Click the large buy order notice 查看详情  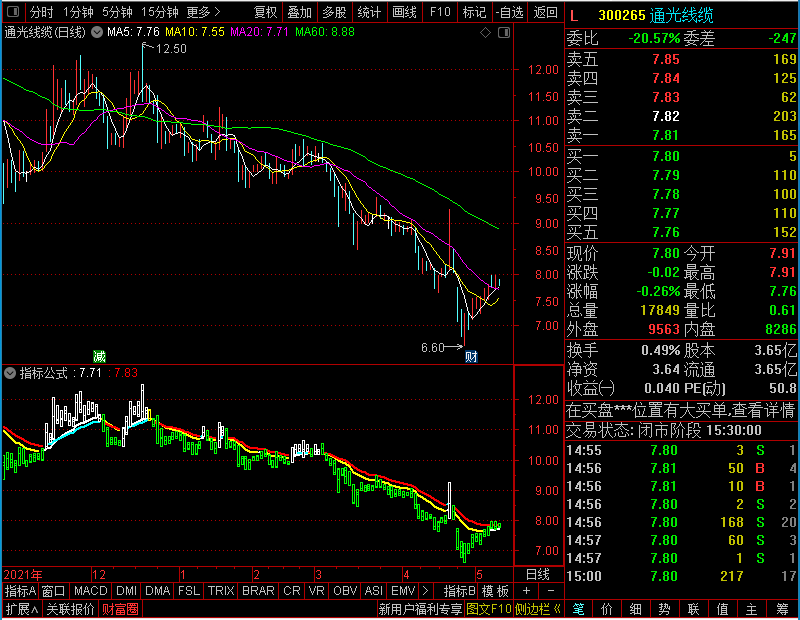coord(763,410)
